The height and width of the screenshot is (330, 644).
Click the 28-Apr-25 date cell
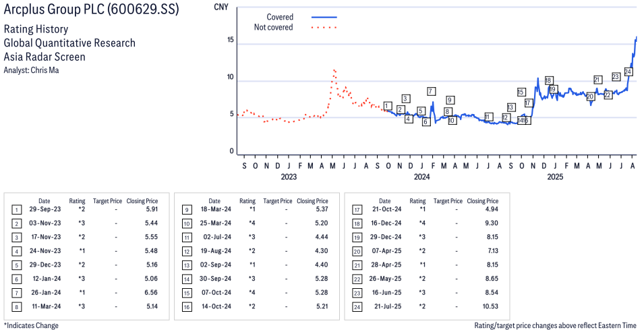coord(385,265)
